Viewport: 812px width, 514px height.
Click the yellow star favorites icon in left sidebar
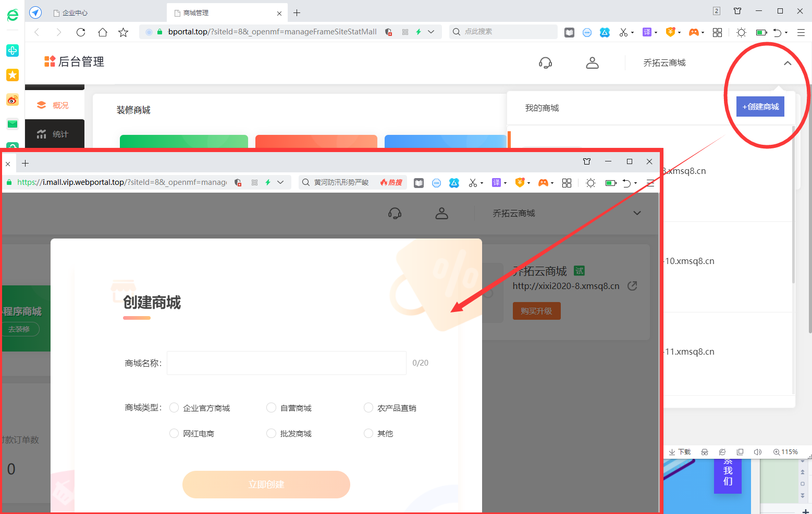point(13,75)
